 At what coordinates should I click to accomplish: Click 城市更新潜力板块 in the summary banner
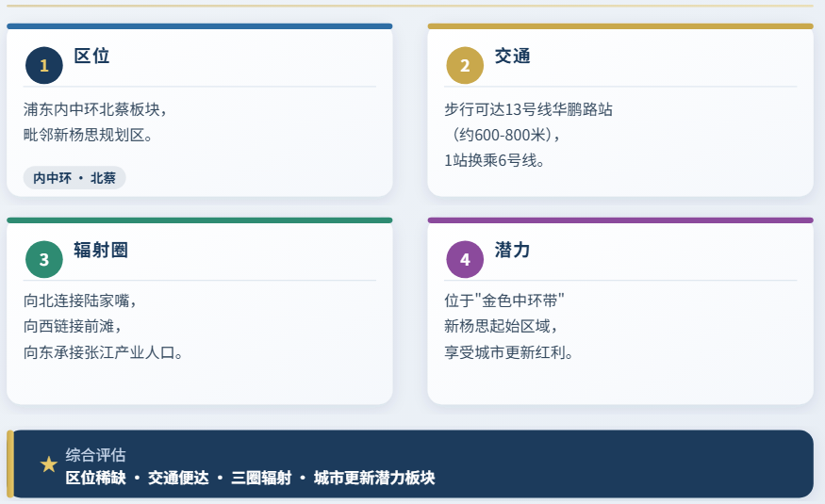(x=374, y=478)
